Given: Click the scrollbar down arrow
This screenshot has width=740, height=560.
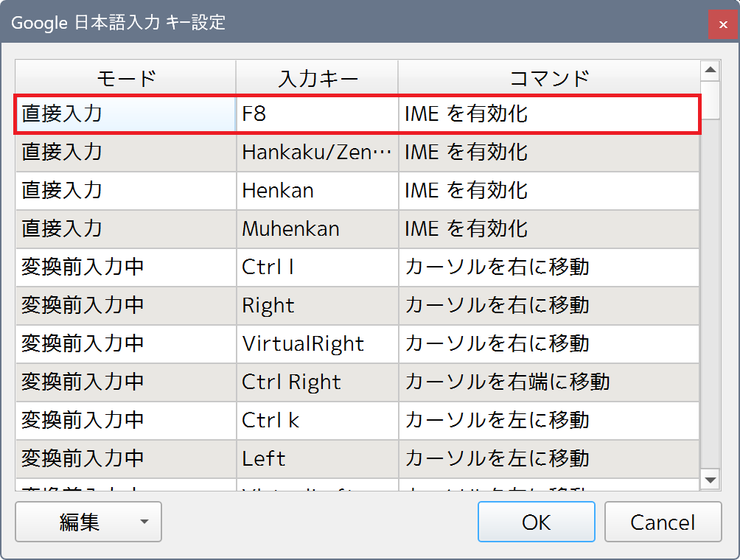Looking at the screenshot, I should pos(711,480).
